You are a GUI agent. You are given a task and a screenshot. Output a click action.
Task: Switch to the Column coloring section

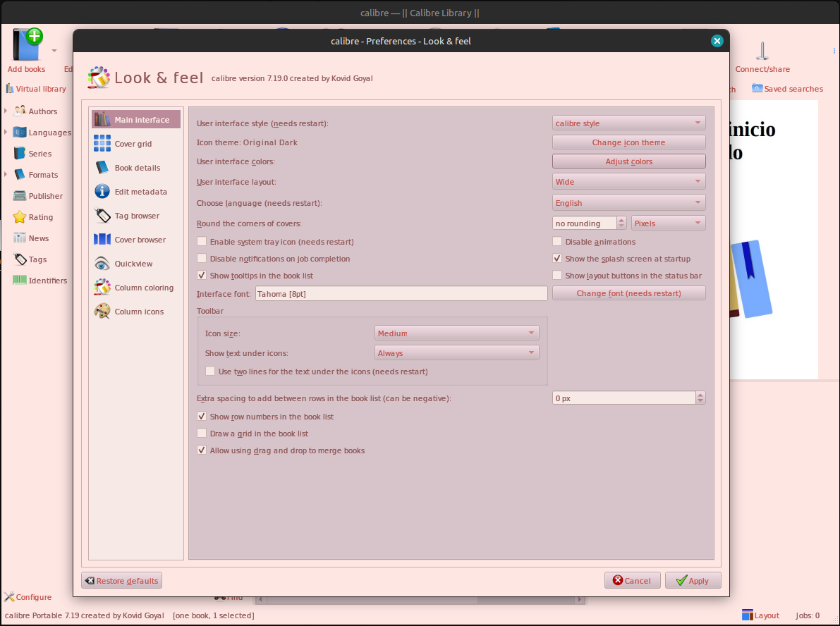(136, 288)
